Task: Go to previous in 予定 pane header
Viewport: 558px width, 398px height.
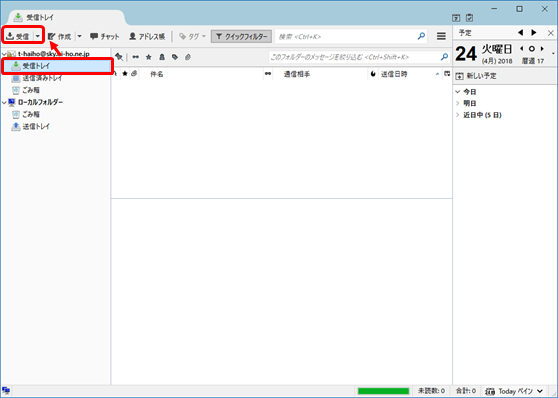Action: (x=521, y=33)
